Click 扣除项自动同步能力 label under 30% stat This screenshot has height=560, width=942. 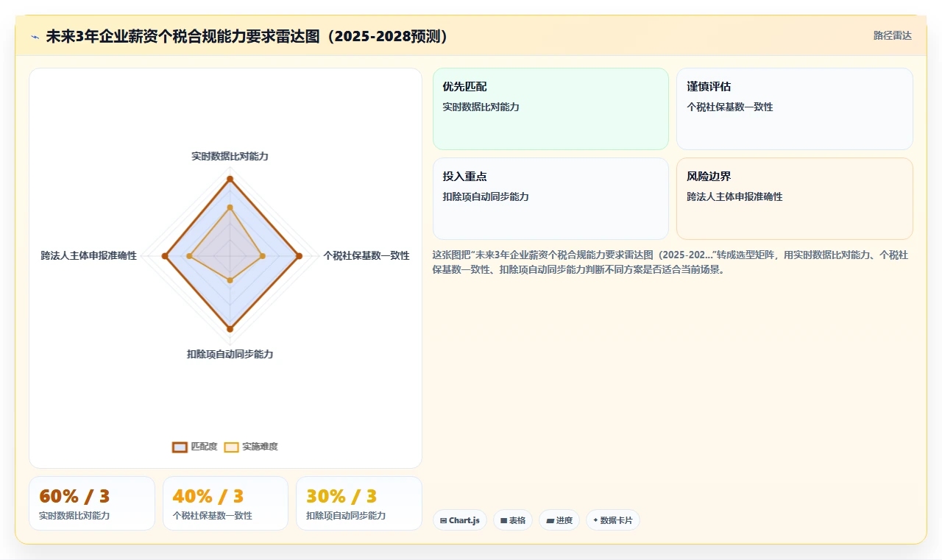click(x=346, y=516)
